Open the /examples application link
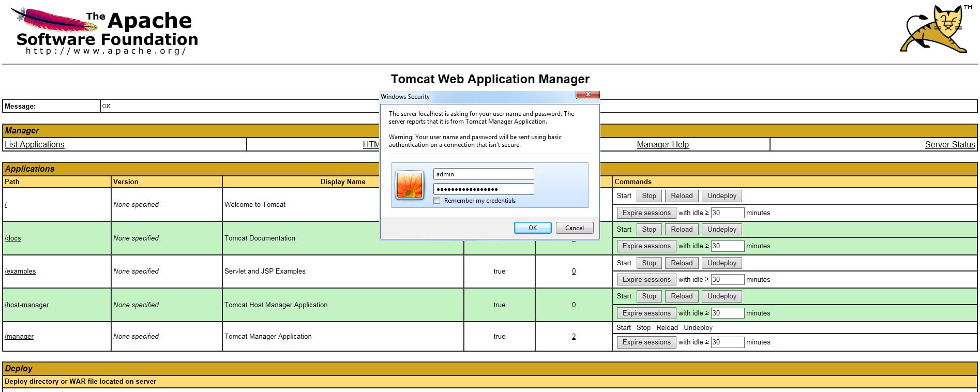Viewport: 980px width, 392px height. click(20, 272)
